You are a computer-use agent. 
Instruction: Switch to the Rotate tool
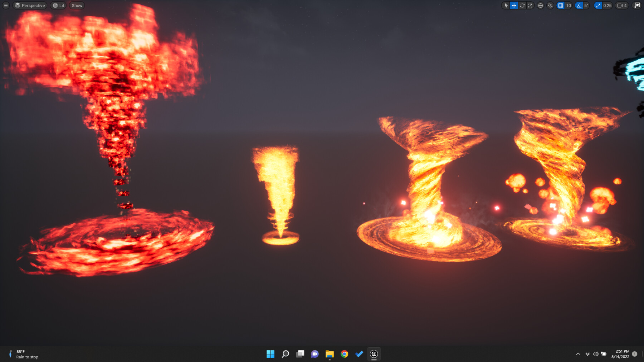(x=522, y=5)
